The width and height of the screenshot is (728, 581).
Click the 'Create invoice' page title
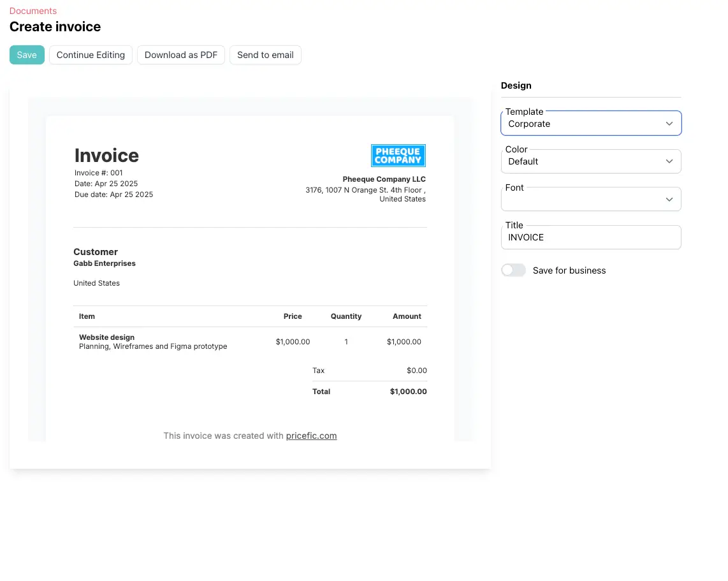coord(55,27)
